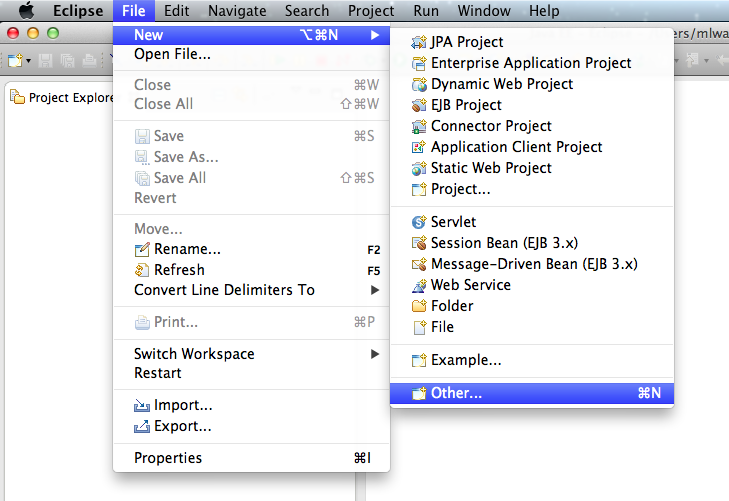Click the Import icon in the File menu
This screenshot has width=729, height=501.
coord(142,406)
